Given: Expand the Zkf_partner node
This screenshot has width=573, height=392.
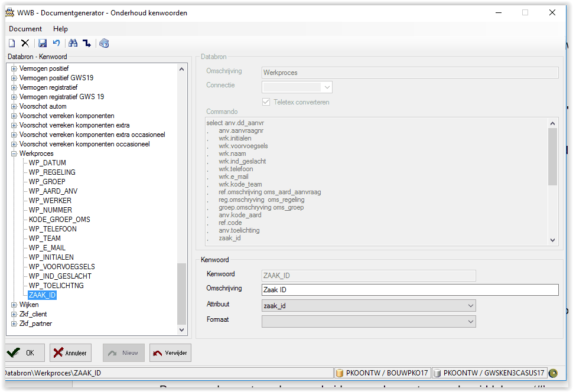Looking at the screenshot, I should click(14, 324).
